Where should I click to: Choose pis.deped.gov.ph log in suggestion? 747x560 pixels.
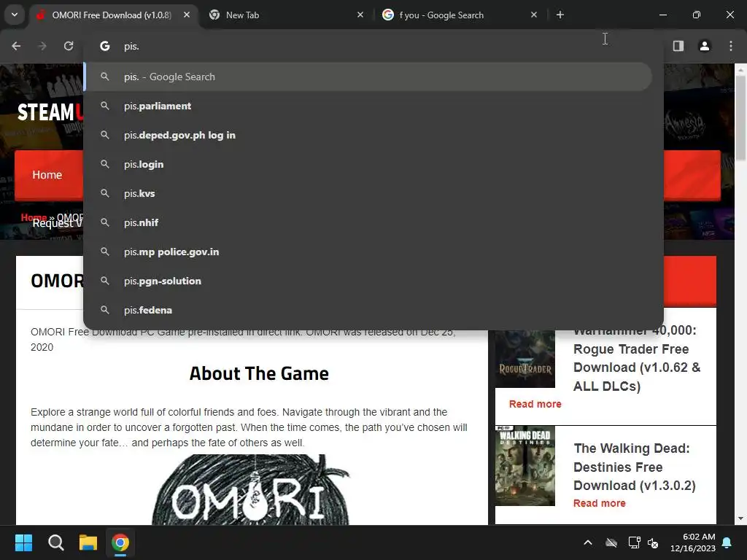tap(368, 135)
